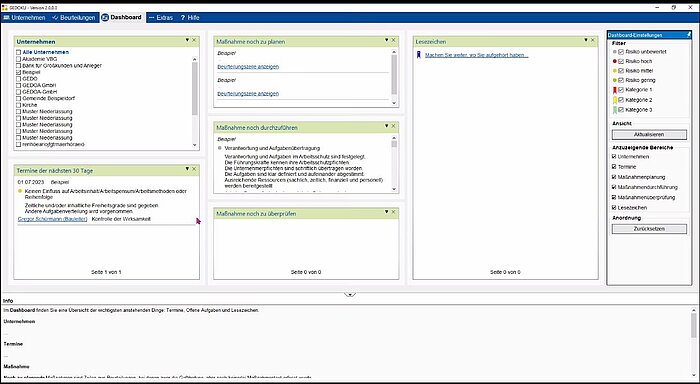Click the yellow Risiko mittel dot

pyautogui.click(x=615, y=71)
